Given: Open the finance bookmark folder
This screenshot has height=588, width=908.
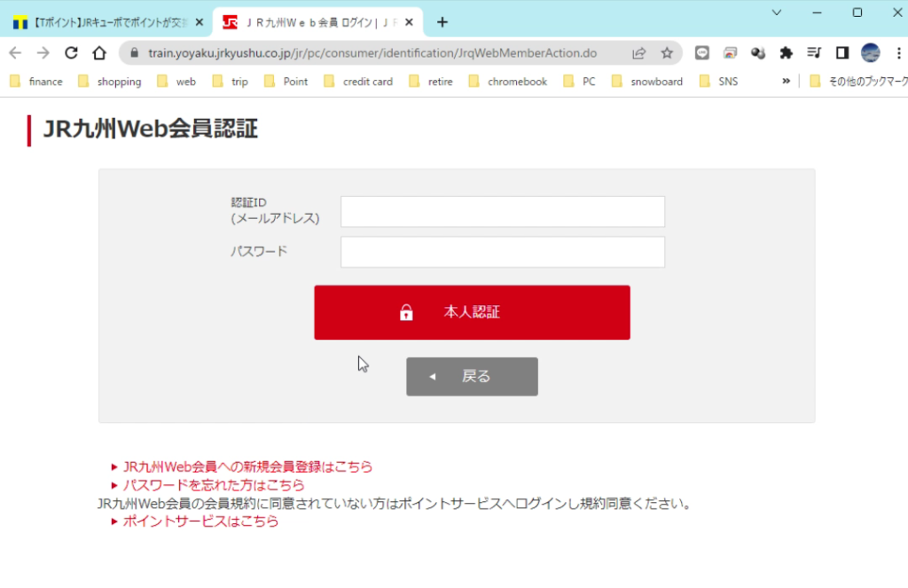Looking at the screenshot, I should click(36, 82).
